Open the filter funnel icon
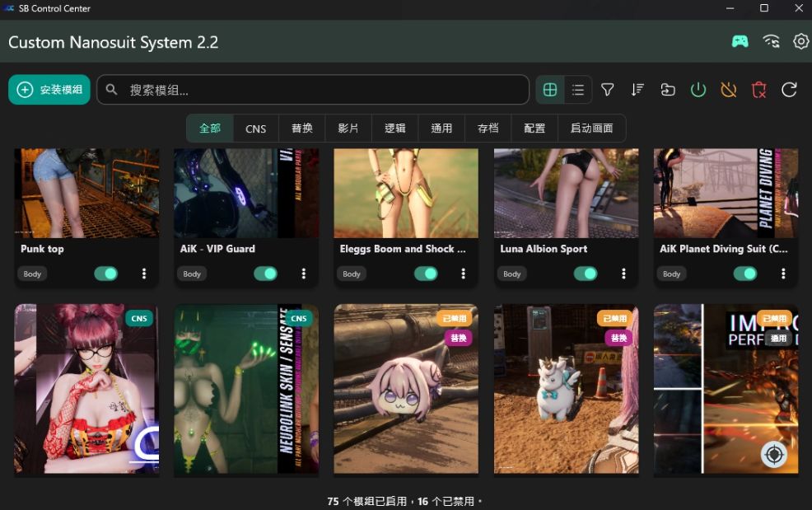Screen dimensions: 812x510 pos(608,90)
